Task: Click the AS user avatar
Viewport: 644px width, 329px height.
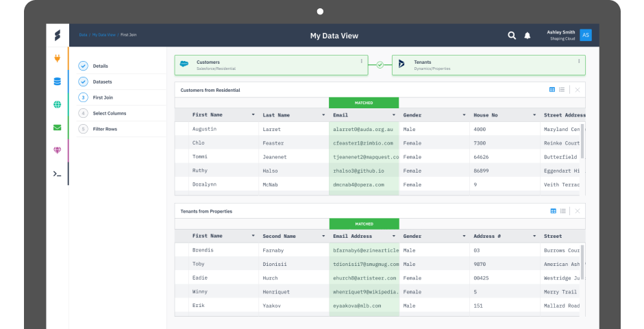Action: click(x=586, y=35)
